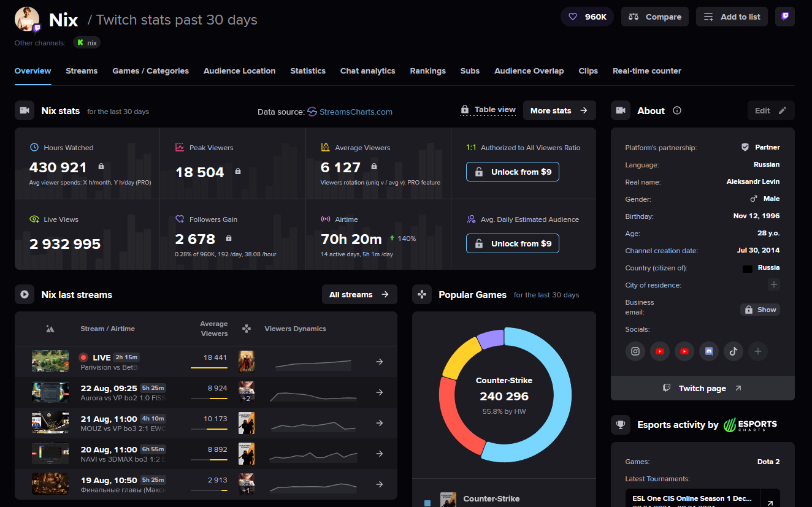Screen dimensions: 812x507
Task: Click the Stream / Airtime column header
Action: 107,329
